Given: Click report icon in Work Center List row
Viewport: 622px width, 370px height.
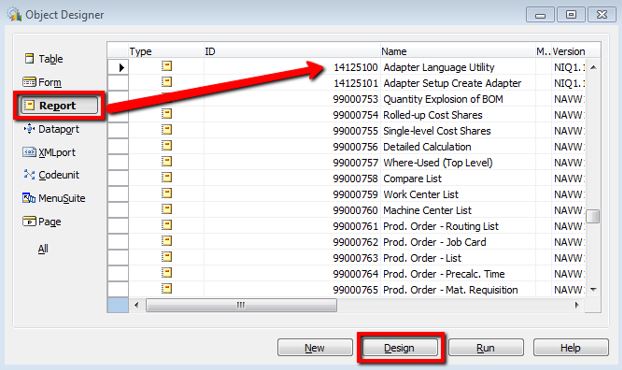Looking at the screenshot, I should [167, 193].
